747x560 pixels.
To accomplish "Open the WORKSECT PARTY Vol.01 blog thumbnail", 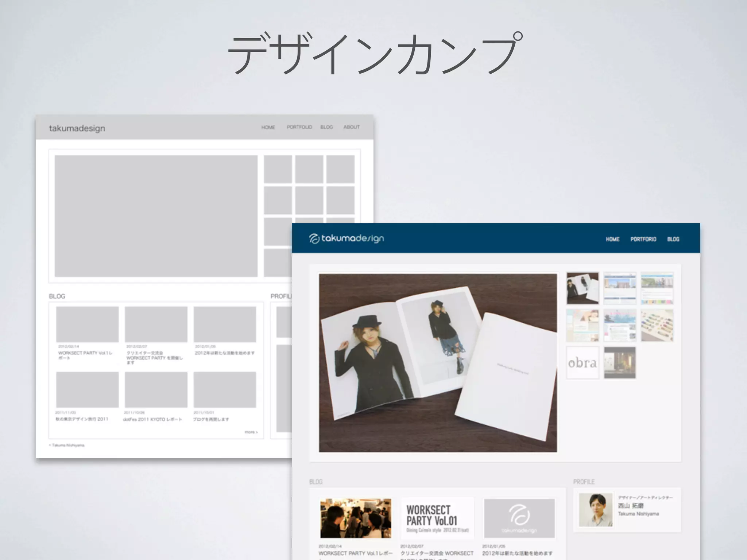I will tap(437, 518).
